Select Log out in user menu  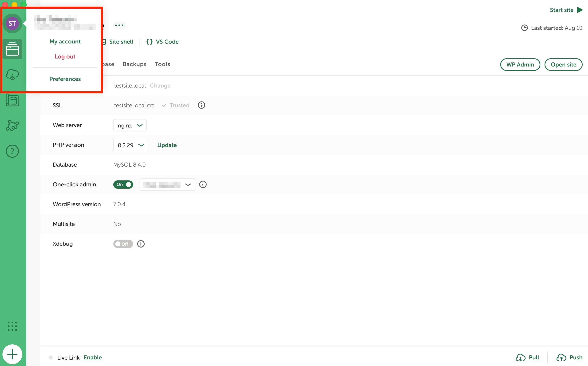65,57
